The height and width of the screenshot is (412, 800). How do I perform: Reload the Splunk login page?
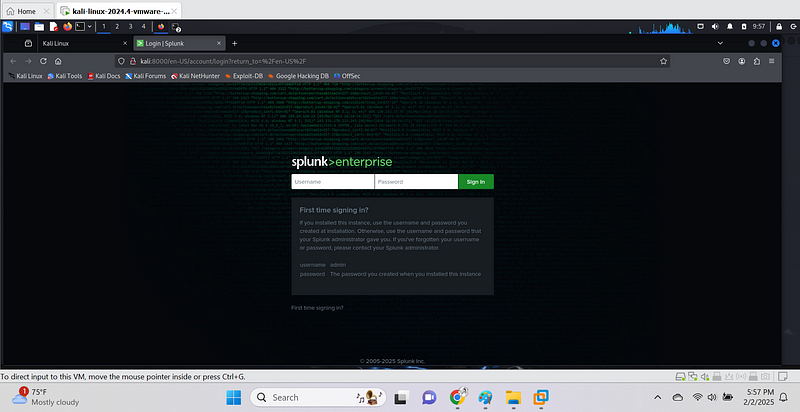(43, 61)
